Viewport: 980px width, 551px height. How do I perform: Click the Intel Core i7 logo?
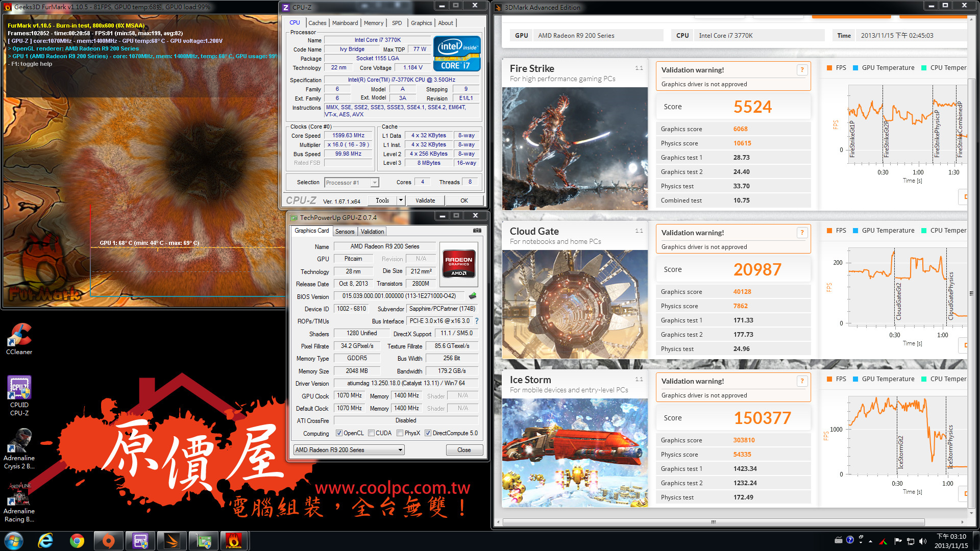(457, 53)
